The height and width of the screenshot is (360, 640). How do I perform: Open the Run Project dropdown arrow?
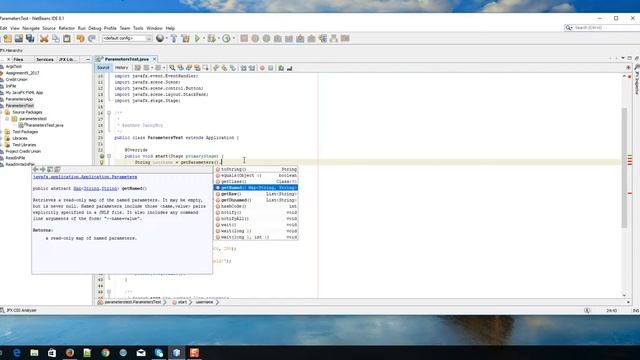click(x=204, y=38)
